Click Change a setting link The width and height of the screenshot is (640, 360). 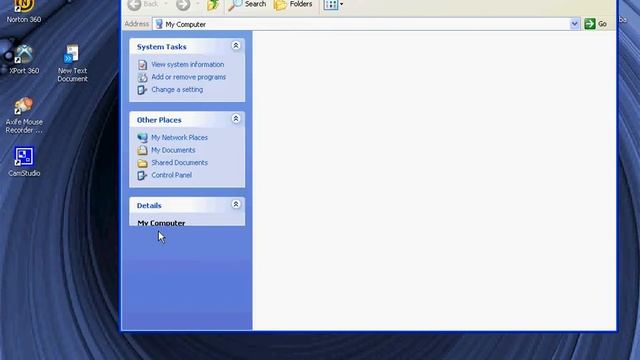177,89
